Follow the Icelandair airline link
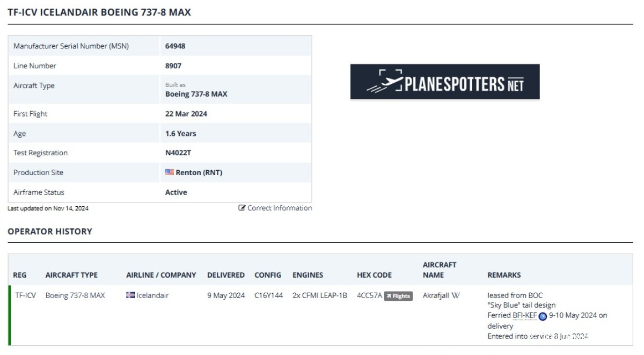Screen dimensions: 644x355 [x=152, y=295]
